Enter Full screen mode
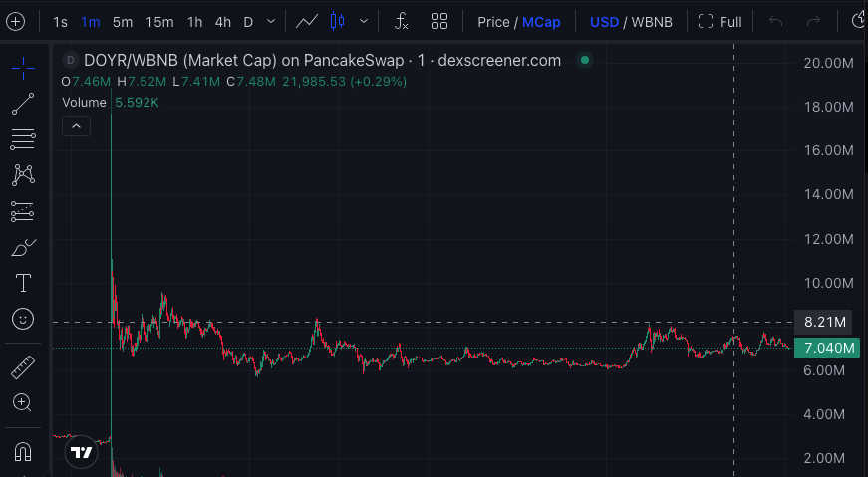 click(720, 22)
